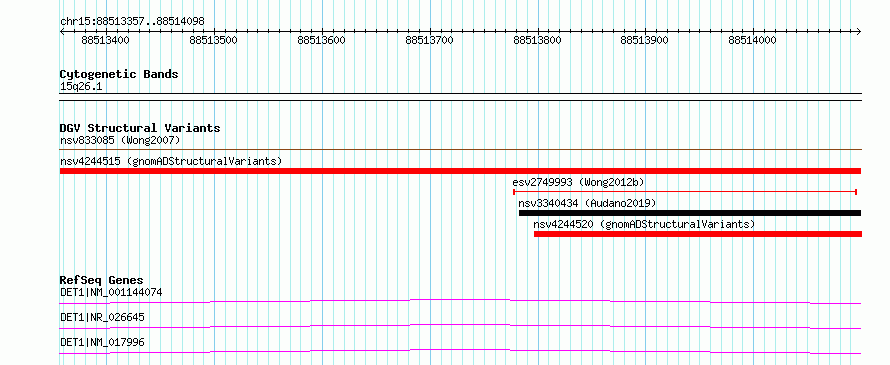Screen dimensions: 890x365
Task: Open nsv4244515 (gnomADStructuralVariants) label
Action: click(171, 161)
